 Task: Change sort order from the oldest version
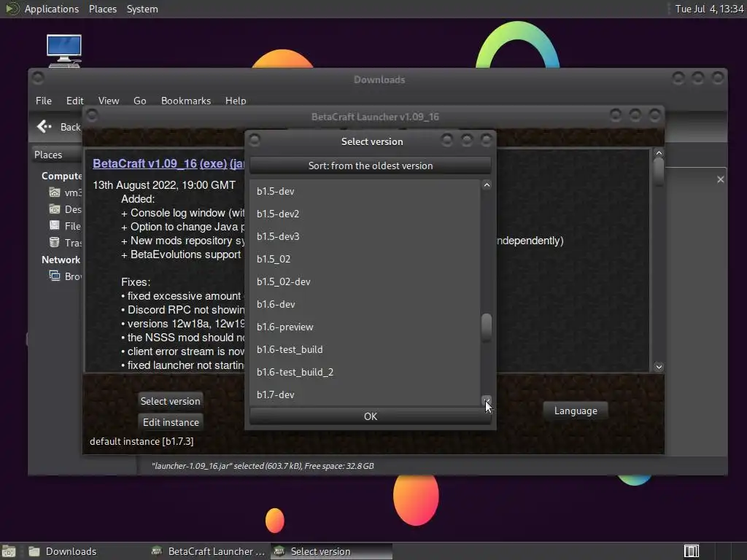click(370, 166)
